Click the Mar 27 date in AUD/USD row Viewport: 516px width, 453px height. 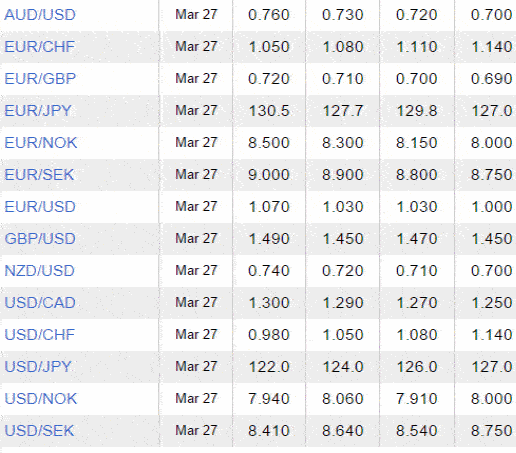[196, 15]
